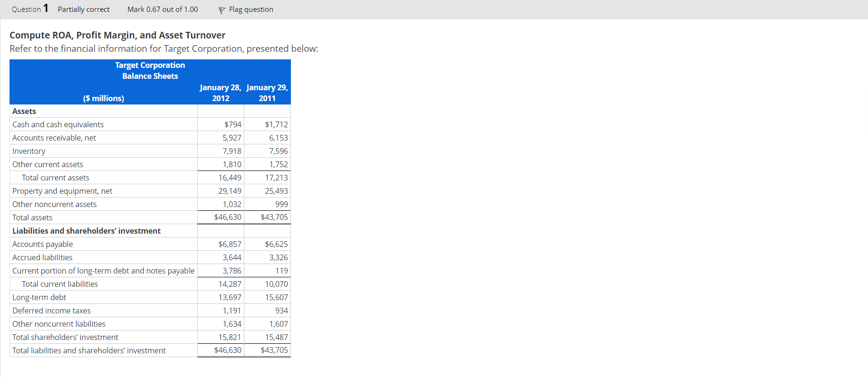
Task: Click the Total current liabilities row label
Action: [60, 284]
